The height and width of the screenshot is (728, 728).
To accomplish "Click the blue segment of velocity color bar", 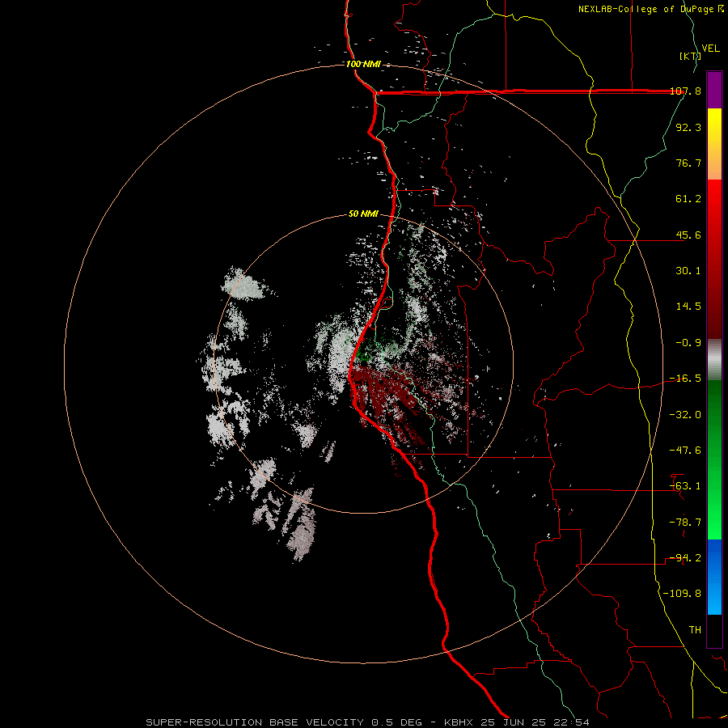I will coord(714,577).
